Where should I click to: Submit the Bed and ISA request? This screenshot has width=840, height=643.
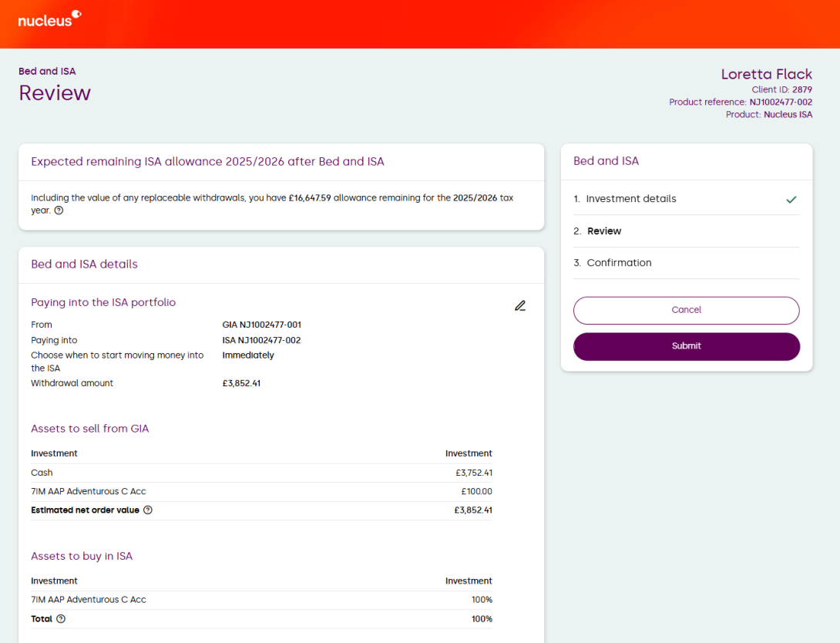point(686,346)
